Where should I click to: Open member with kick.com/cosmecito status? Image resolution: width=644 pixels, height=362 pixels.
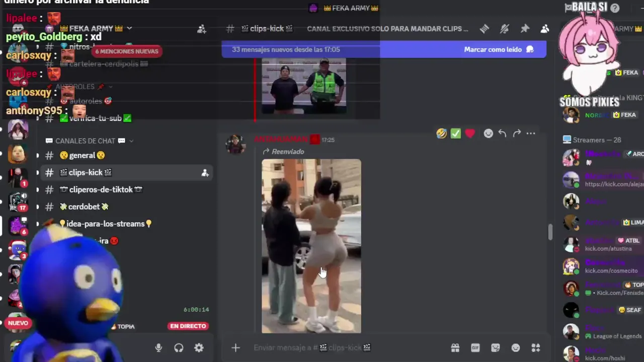click(x=603, y=266)
